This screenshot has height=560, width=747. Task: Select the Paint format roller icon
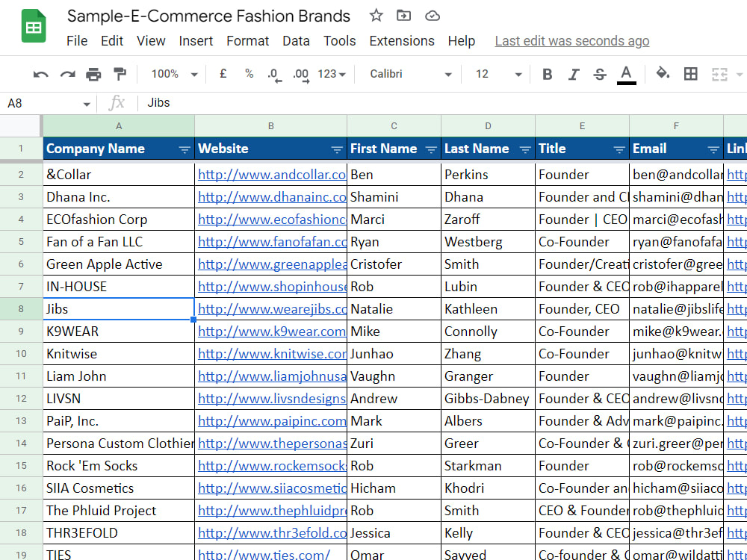[120, 74]
